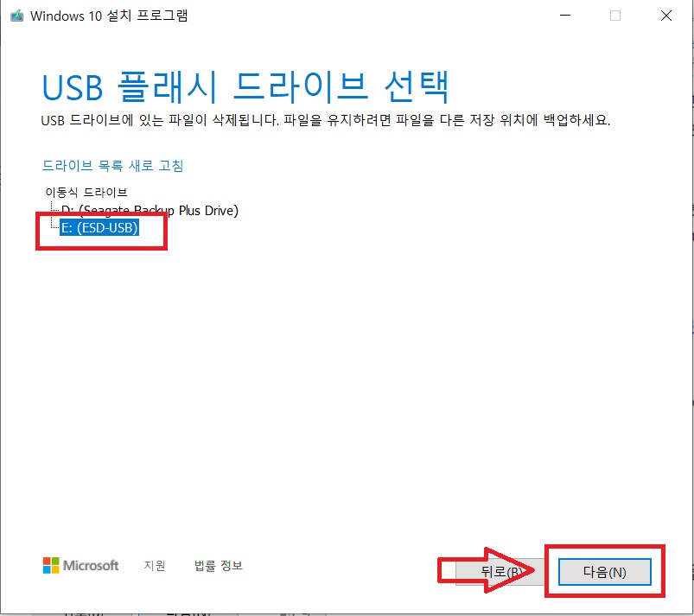Close the Windows 10 setup window
This screenshot has width=694, height=616.
[666, 16]
